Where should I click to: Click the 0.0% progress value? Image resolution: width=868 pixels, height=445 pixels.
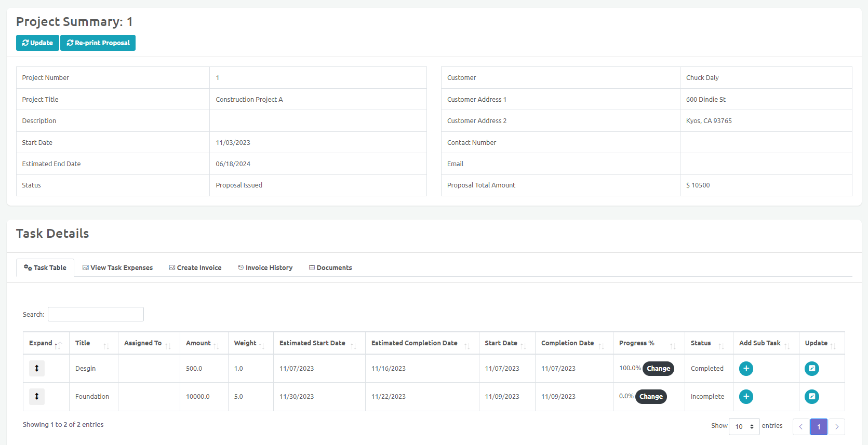pyautogui.click(x=626, y=396)
